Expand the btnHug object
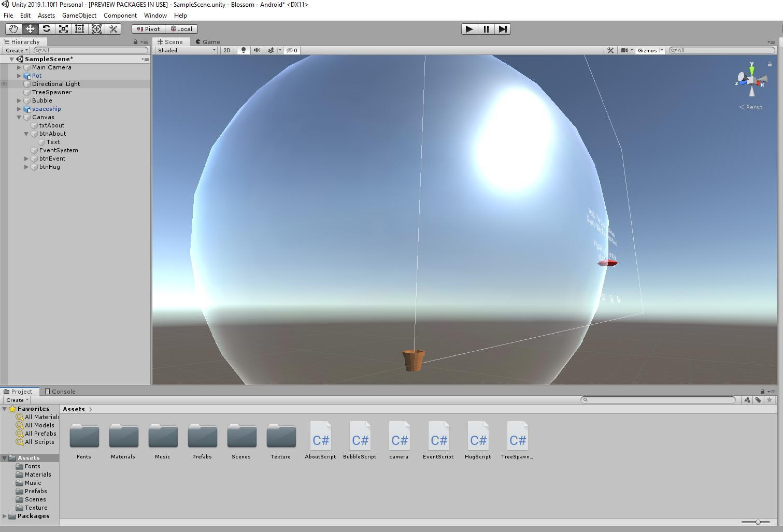 (x=26, y=167)
